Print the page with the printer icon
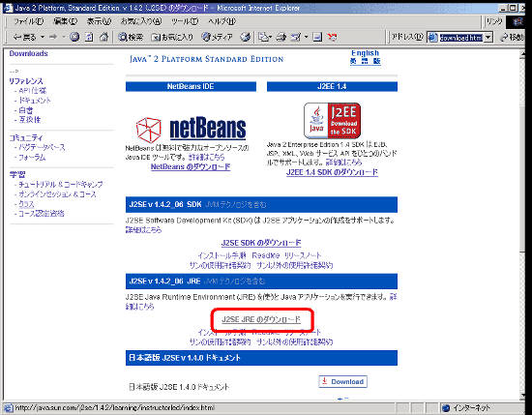Viewport: 532px width, 415px height. [281, 37]
